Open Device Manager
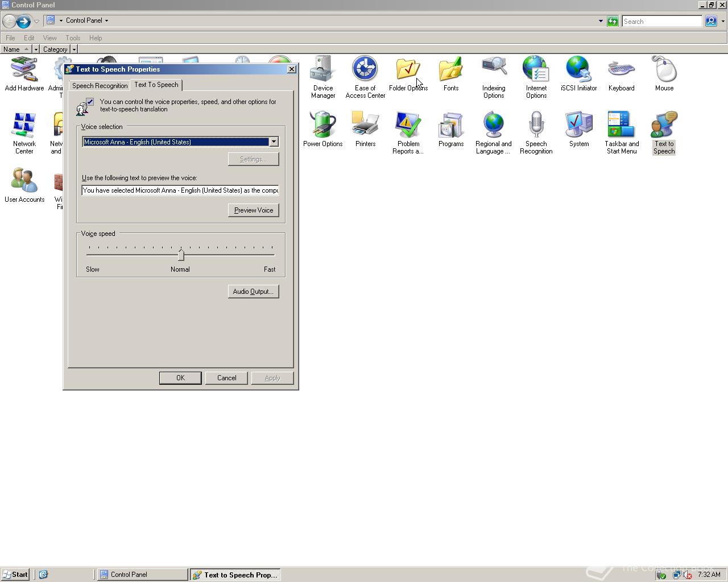 pos(323,77)
